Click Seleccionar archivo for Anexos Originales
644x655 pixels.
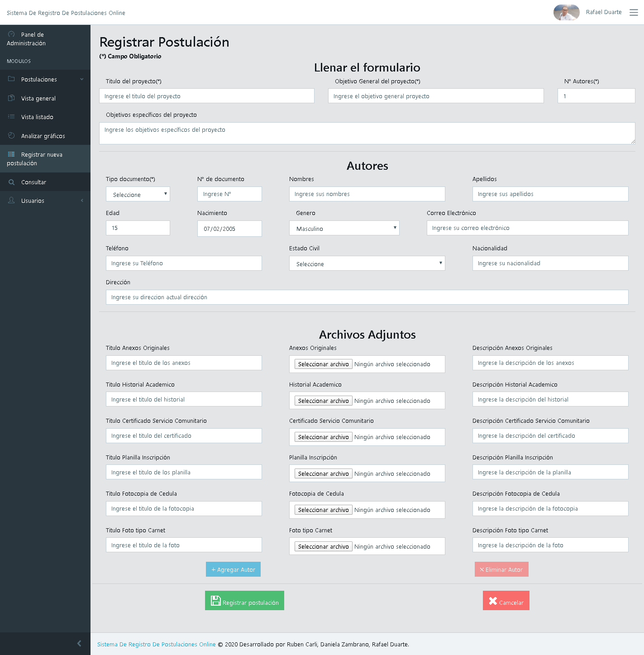323,364
